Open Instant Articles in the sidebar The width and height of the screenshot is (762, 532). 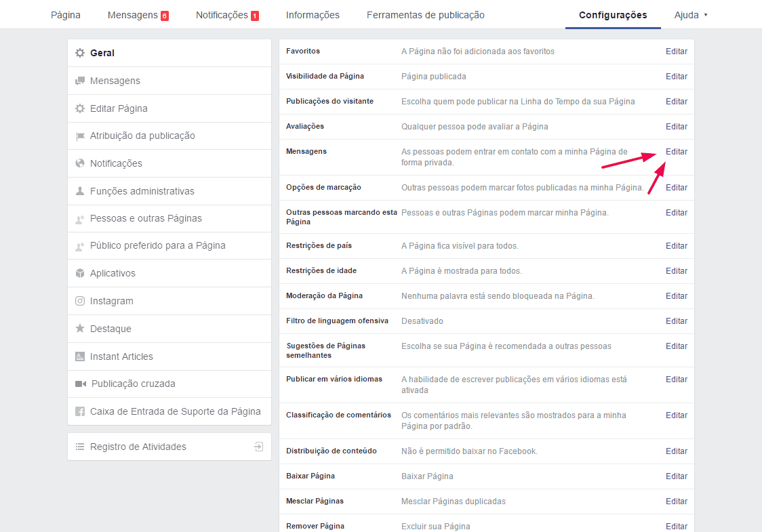[169, 356]
